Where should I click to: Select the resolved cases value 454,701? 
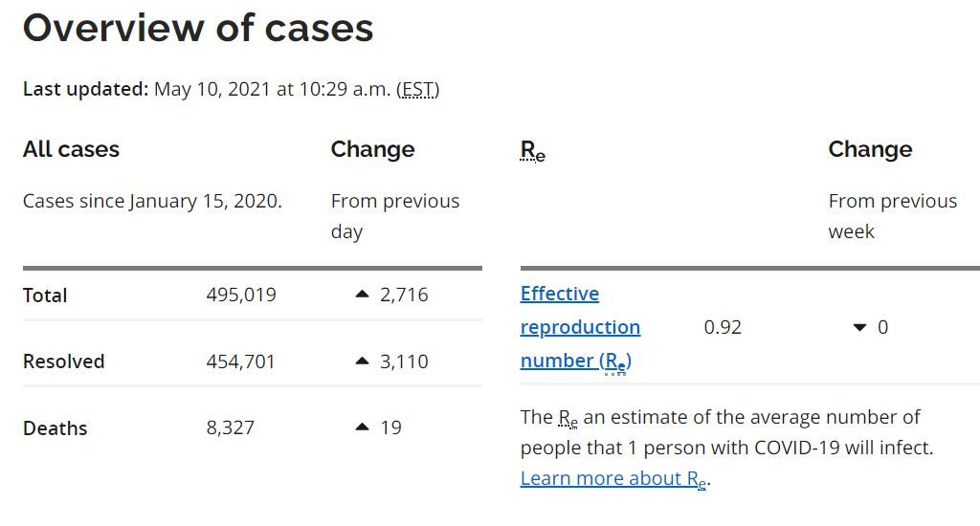[x=241, y=362]
